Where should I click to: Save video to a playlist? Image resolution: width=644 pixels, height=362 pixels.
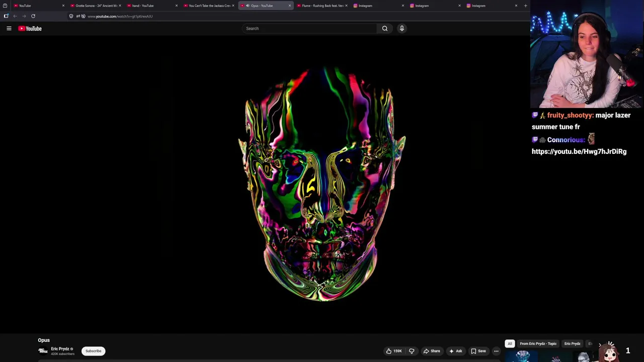point(478,351)
